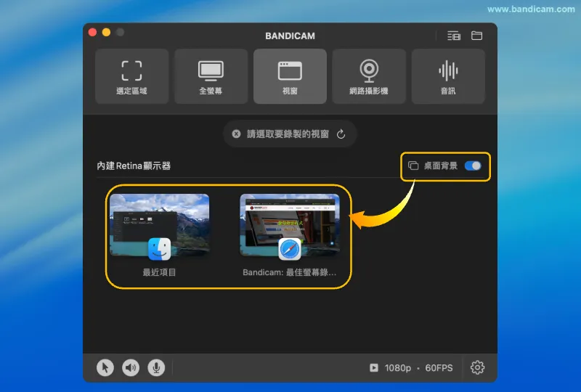Click the 內建 Retina 顯示器 heading

coord(134,166)
